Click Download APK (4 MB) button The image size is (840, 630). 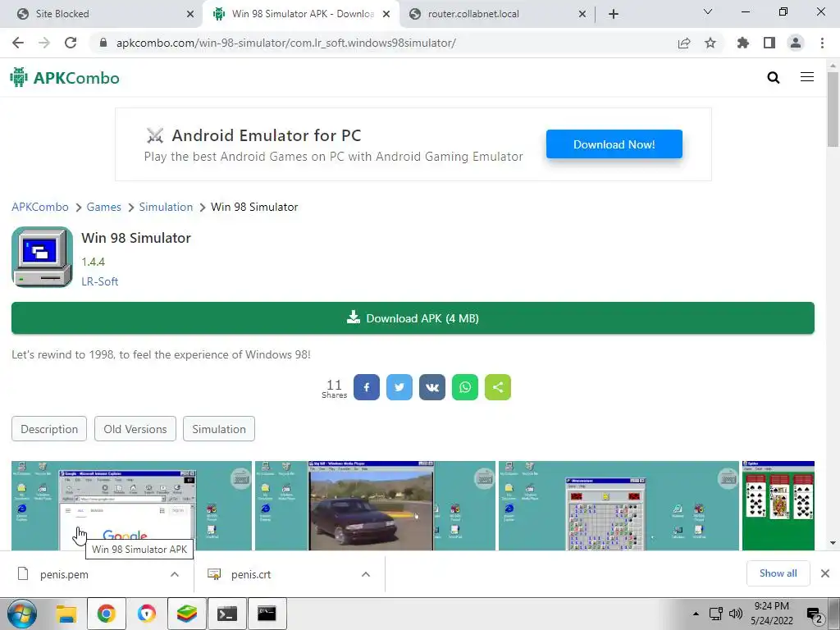[x=413, y=318]
